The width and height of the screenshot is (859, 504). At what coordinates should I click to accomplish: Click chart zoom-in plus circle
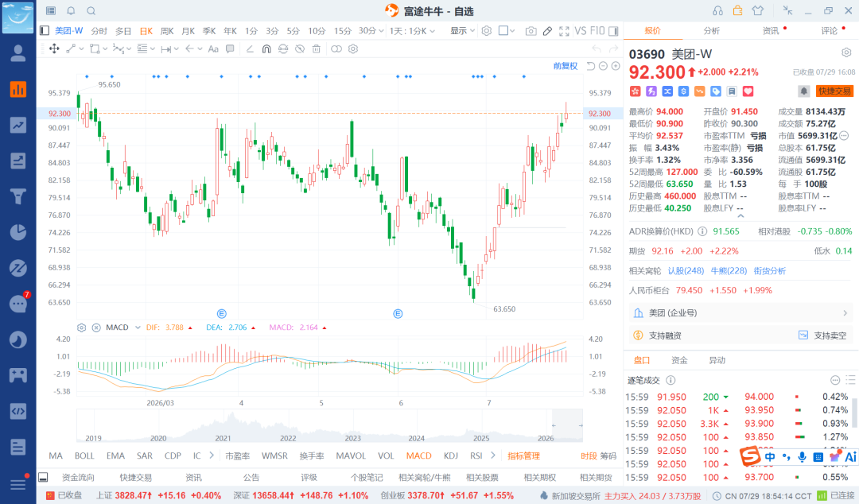tap(616, 66)
